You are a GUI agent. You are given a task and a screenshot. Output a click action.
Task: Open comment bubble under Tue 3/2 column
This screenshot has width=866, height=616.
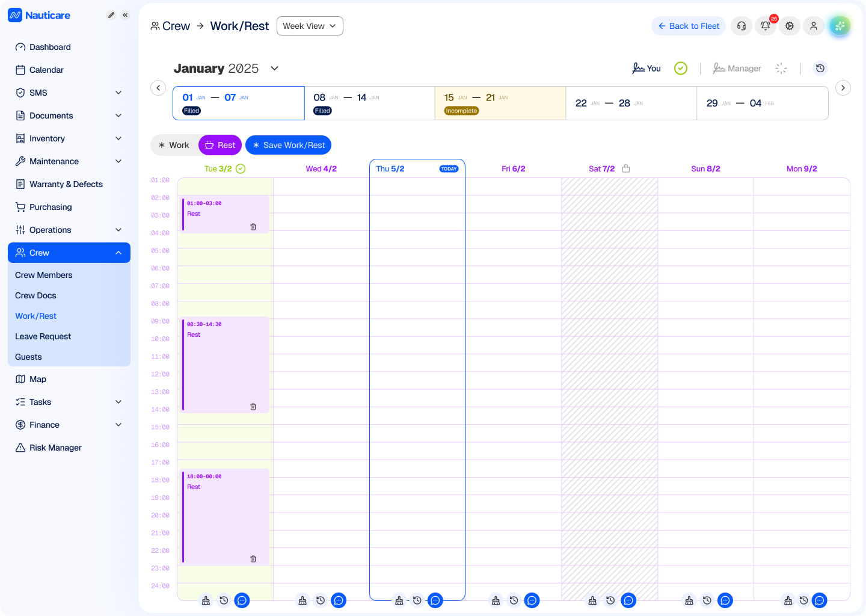click(242, 600)
